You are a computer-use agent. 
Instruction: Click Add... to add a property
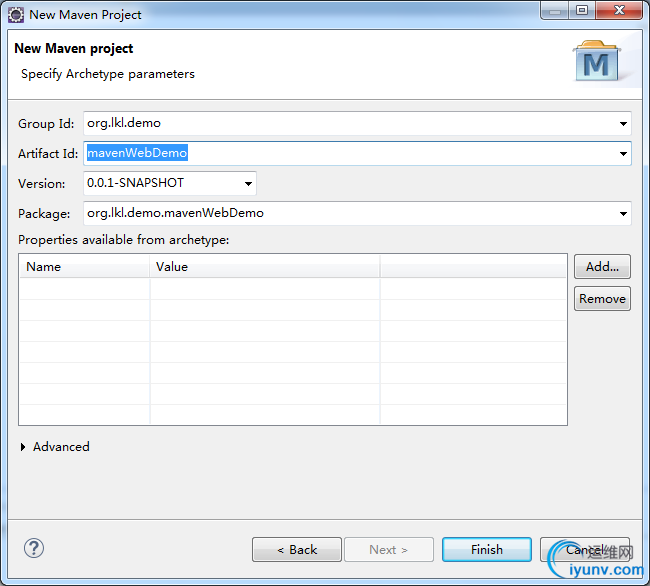point(602,266)
